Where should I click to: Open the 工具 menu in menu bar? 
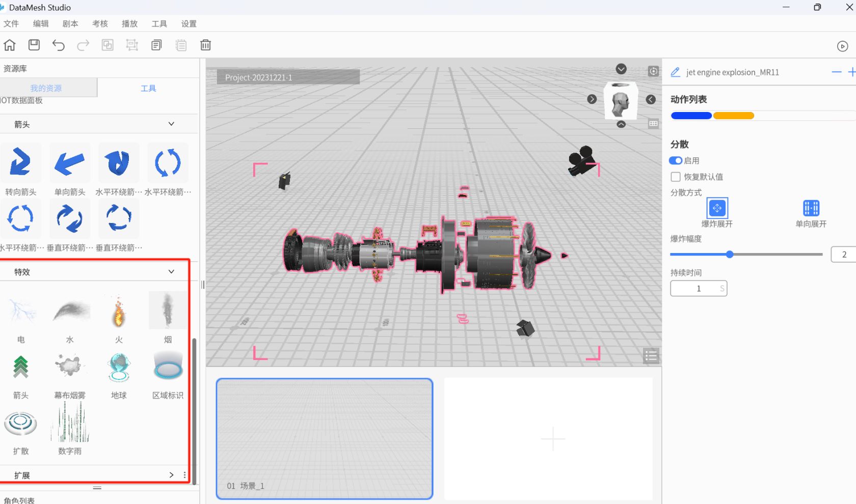click(159, 23)
